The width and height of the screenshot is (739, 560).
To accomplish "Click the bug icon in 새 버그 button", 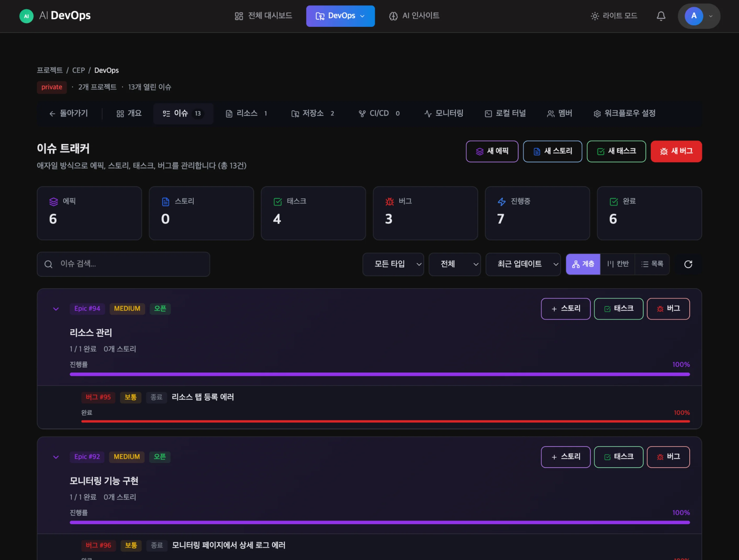I will [664, 151].
